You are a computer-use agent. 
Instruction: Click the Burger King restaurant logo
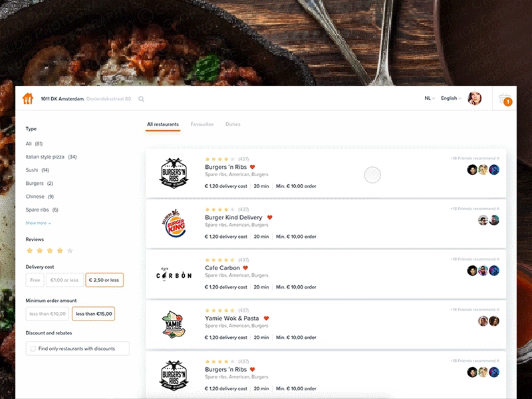pos(174,224)
